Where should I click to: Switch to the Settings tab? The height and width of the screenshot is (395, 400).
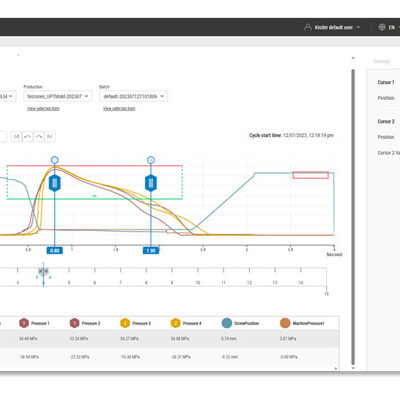tap(382, 62)
